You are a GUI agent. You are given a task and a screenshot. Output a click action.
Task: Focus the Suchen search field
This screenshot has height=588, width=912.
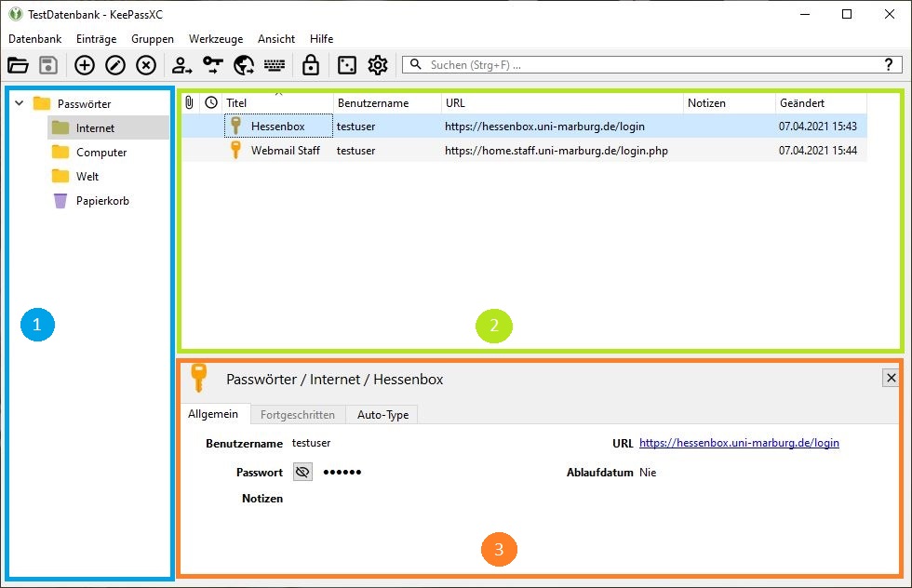[x=651, y=64]
